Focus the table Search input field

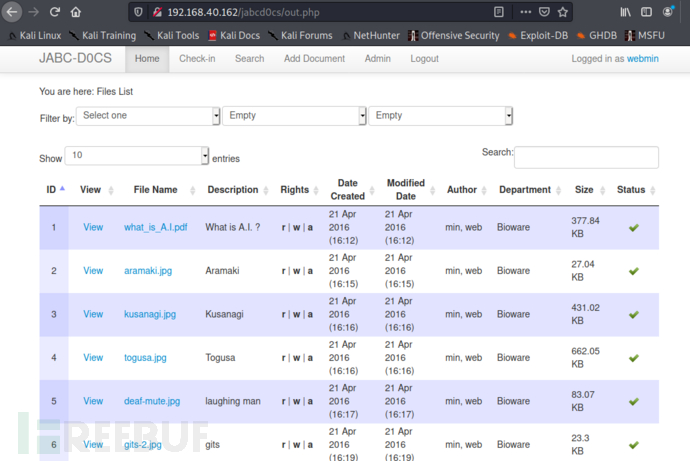point(586,157)
